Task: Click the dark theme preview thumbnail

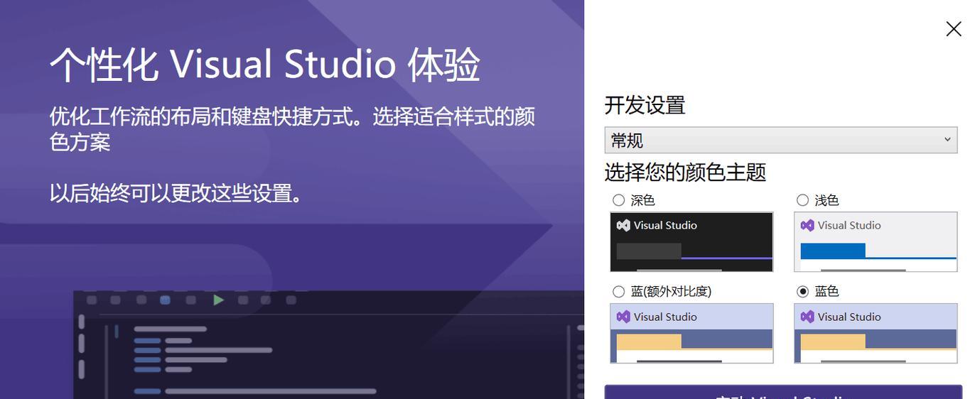Action: point(691,241)
